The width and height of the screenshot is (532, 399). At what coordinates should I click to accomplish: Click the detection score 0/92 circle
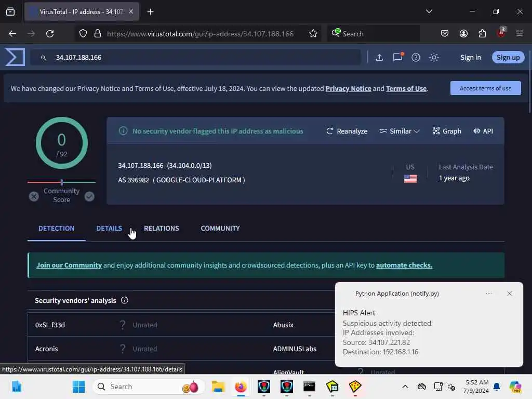click(62, 143)
